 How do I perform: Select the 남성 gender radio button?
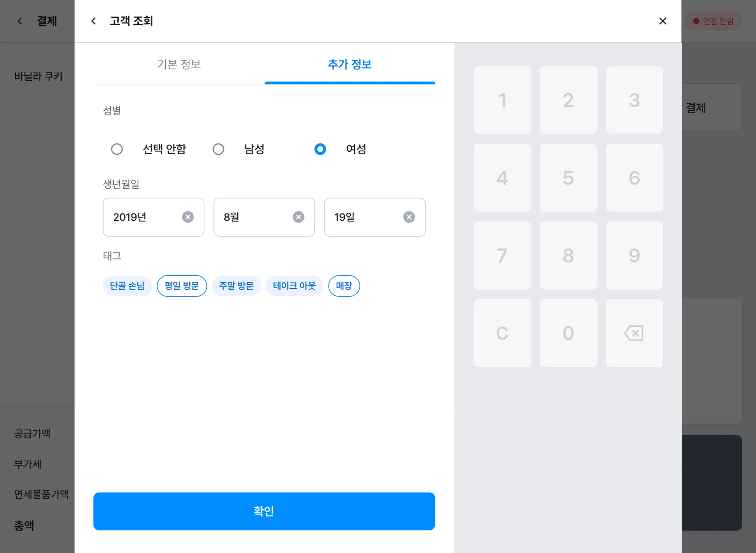(x=218, y=149)
